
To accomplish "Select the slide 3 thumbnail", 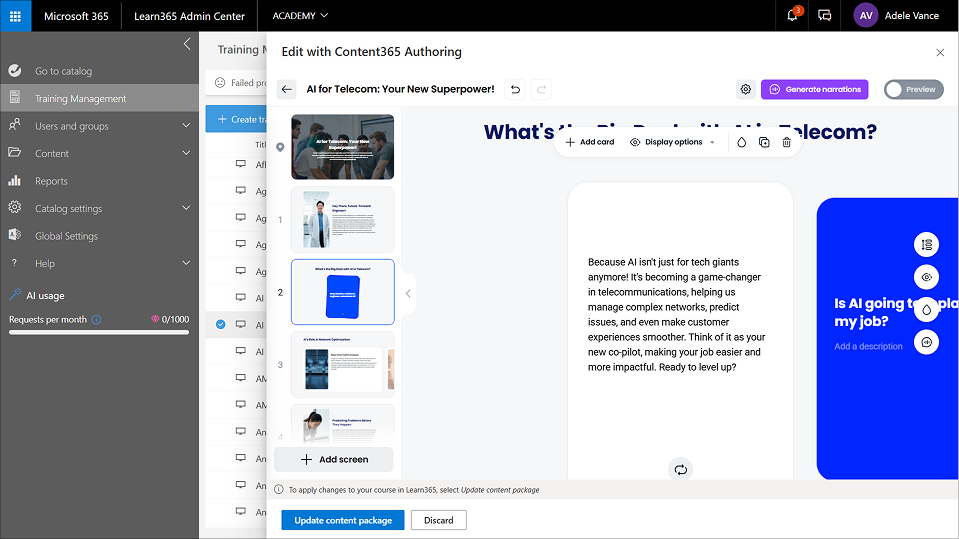I will [x=343, y=364].
